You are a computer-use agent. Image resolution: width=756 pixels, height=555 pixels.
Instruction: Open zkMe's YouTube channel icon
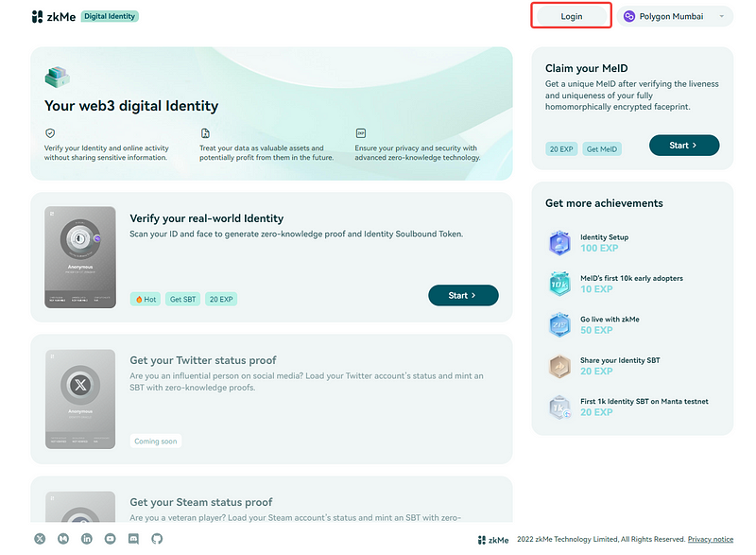click(x=110, y=538)
